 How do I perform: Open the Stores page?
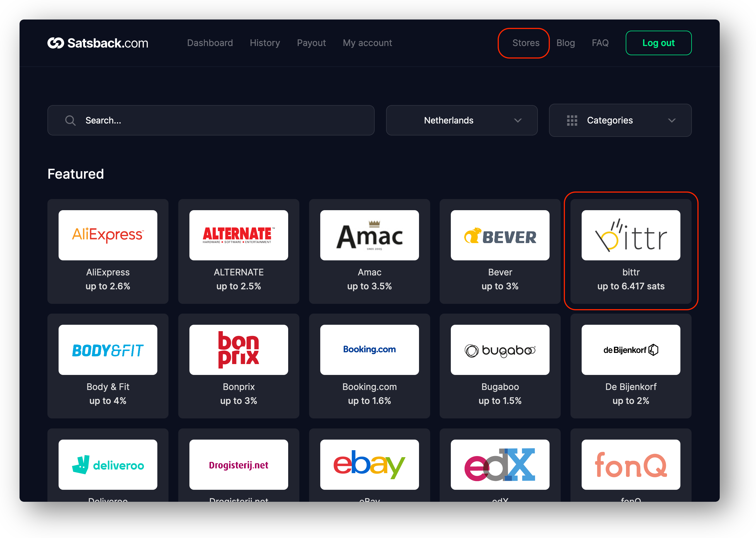pyautogui.click(x=526, y=43)
